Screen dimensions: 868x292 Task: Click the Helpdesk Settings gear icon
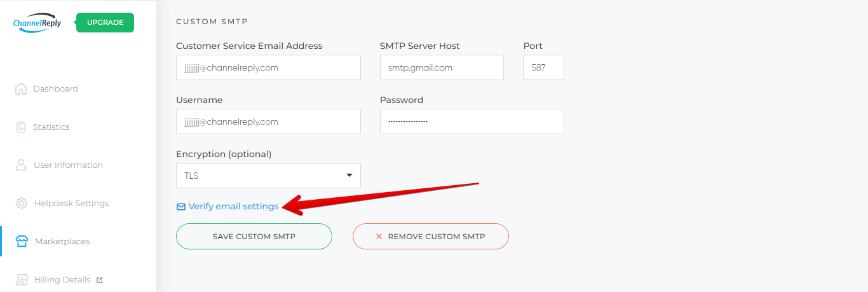pyautogui.click(x=21, y=203)
